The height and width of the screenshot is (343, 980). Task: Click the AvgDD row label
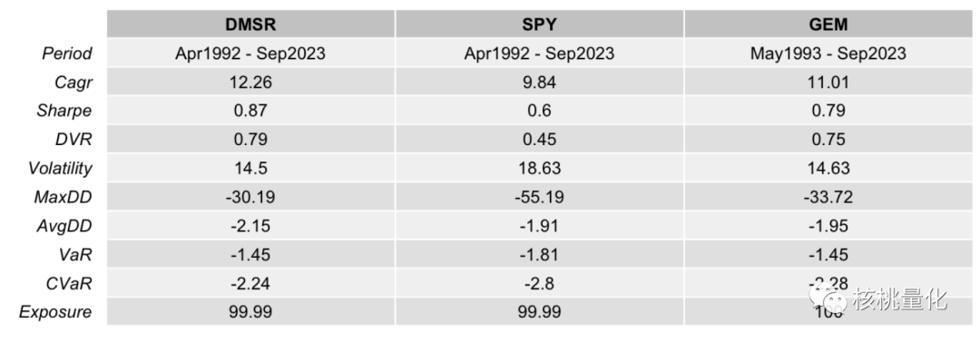[65, 226]
